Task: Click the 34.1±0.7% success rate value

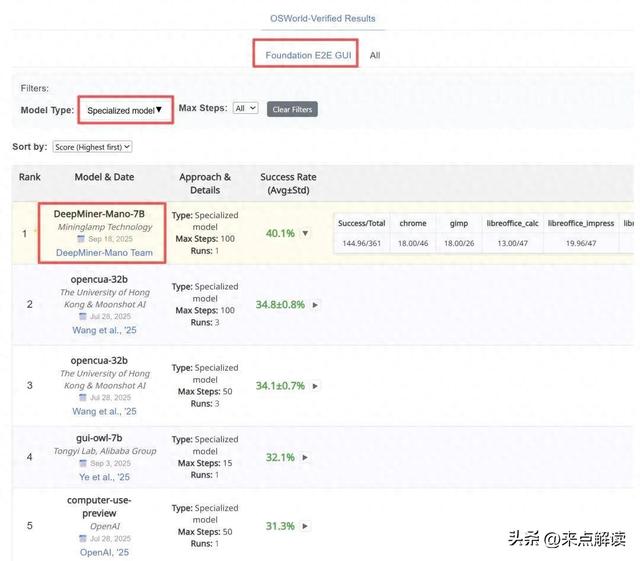Action: coord(280,386)
